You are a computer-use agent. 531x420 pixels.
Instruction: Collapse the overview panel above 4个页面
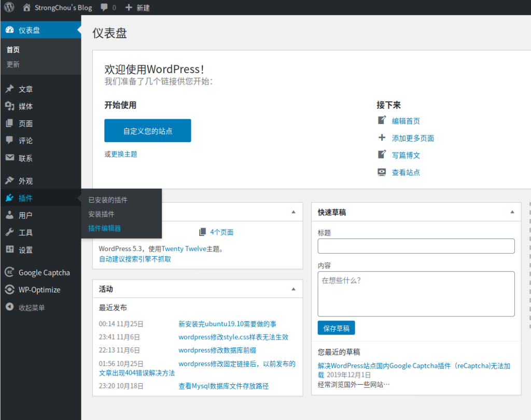(294, 212)
